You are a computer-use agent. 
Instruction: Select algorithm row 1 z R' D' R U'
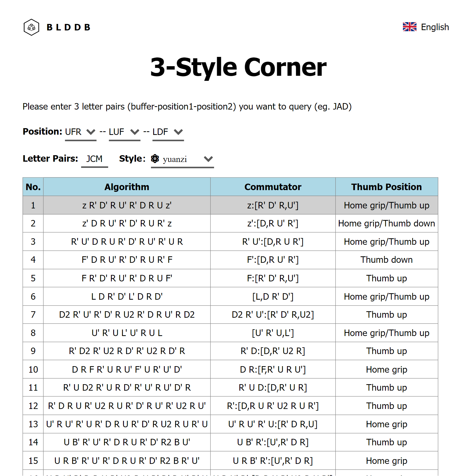coord(127,205)
